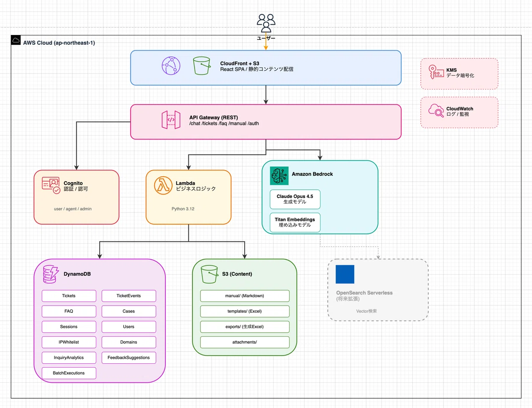Viewport: 532px width, 408px height.
Task: Click the AWS Cloud icon in frame corner
Action: click(x=16, y=40)
